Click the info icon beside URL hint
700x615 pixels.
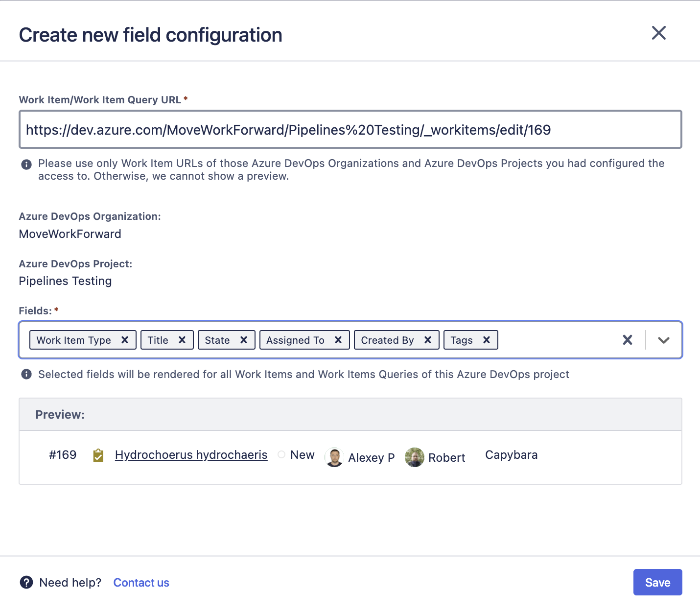(26, 165)
